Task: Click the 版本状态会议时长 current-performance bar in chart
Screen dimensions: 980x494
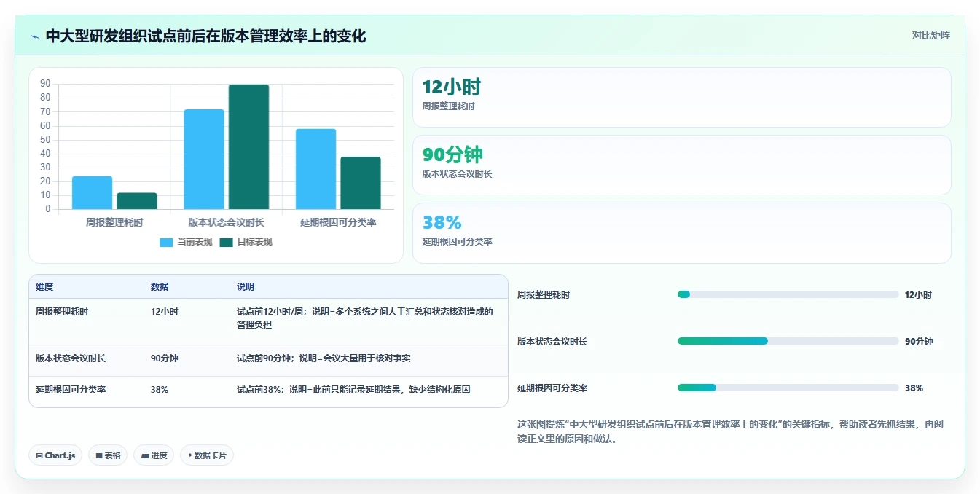Action: pos(204,160)
